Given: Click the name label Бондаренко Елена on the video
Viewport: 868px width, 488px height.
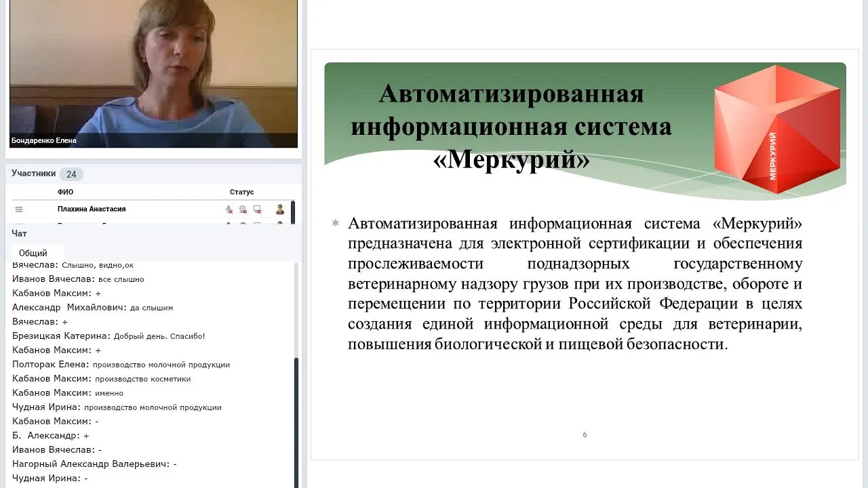Looking at the screenshot, I should point(44,141).
